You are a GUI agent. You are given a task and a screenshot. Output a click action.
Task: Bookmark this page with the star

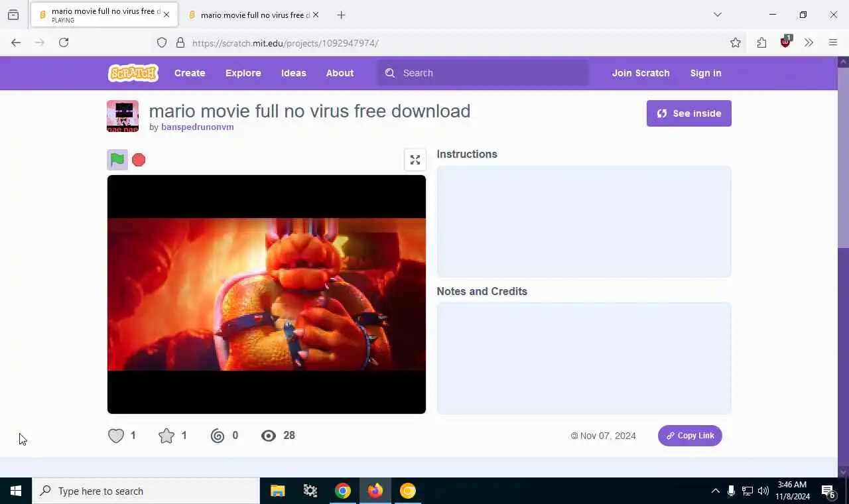click(736, 43)
